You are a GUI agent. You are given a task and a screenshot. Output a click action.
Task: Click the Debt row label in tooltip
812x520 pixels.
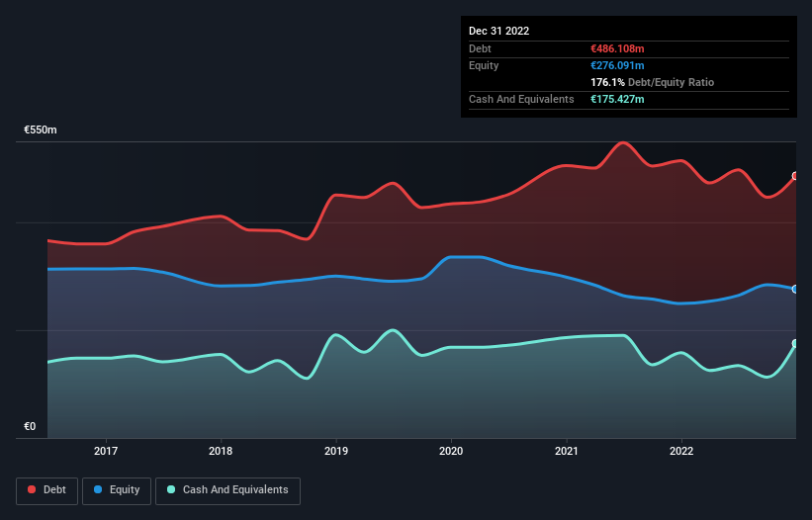click(480, 48)
